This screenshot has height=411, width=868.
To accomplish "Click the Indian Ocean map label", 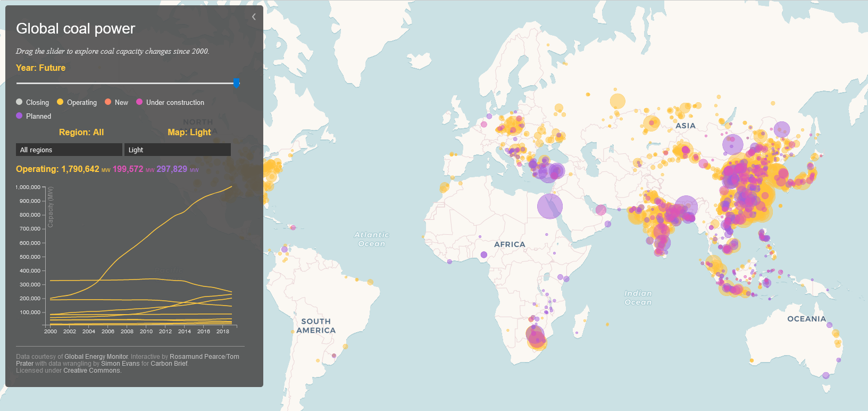I will (x=638, y=298).
